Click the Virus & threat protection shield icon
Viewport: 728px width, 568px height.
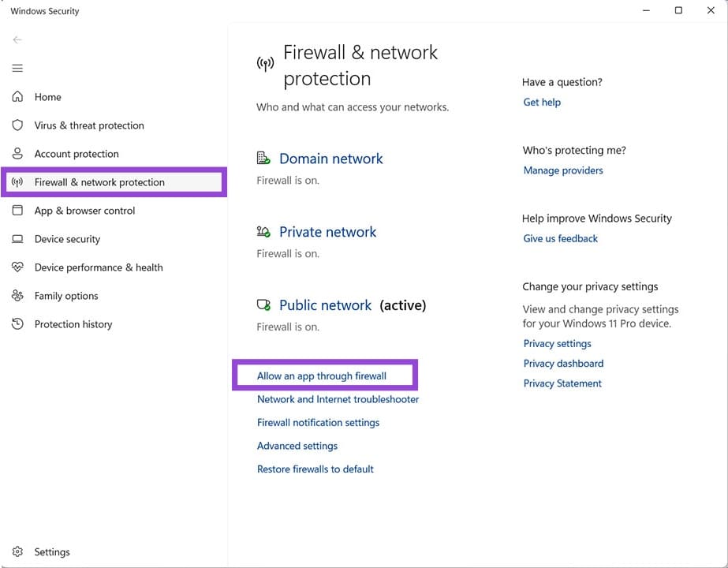pyautogui.click(x=17, y=125)
